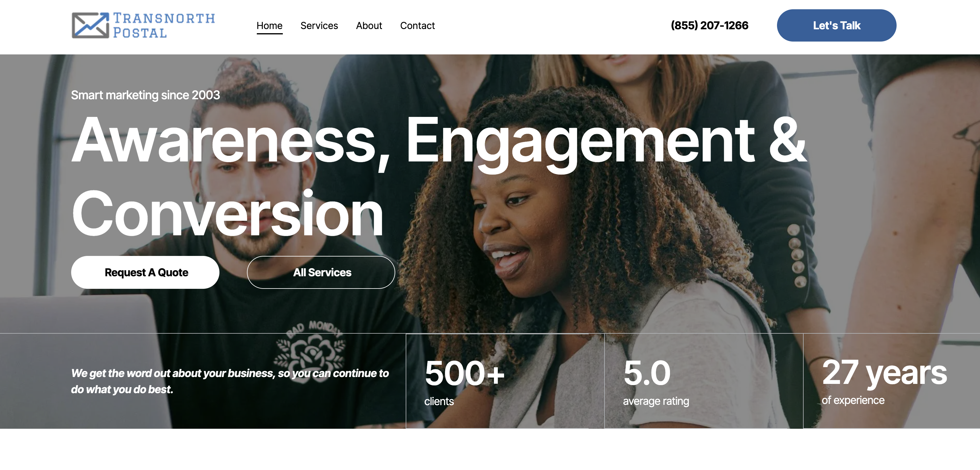Viewport: 980px width, 470px height.
Task: Click the Transnorth Postal logo text
Action: 164,25
